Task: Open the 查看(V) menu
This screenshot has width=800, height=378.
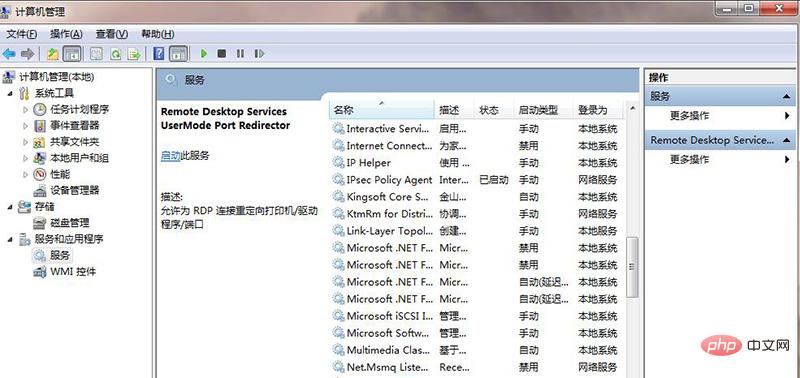Action: 112,34
